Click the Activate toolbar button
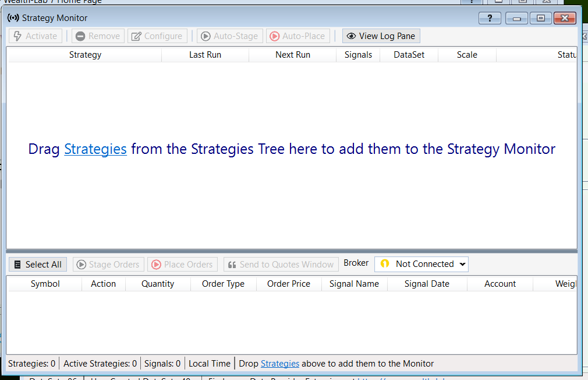588x380 pixels. point(36,36)
